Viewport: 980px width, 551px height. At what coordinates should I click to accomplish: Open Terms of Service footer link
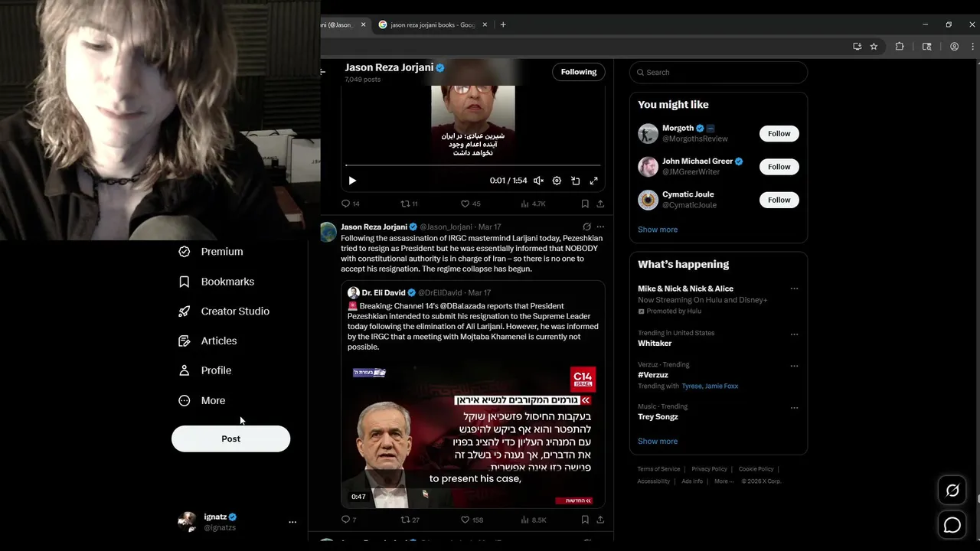[658, 469]
